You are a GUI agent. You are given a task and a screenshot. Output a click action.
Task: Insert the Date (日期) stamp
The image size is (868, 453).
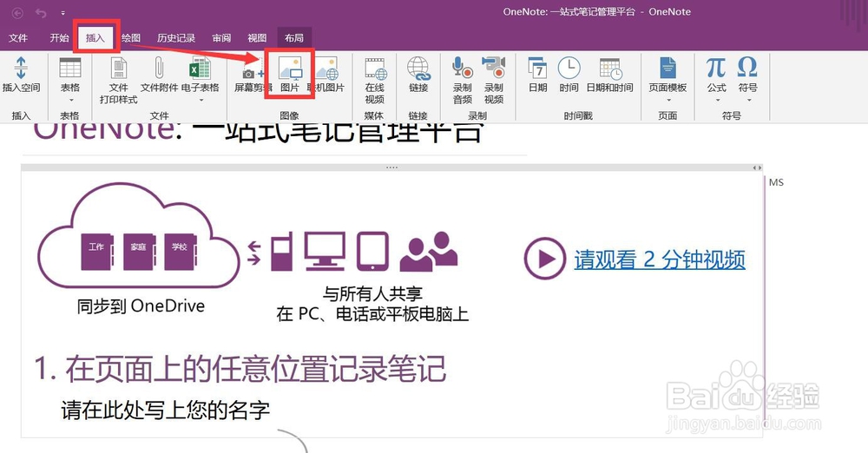[537, 75]
